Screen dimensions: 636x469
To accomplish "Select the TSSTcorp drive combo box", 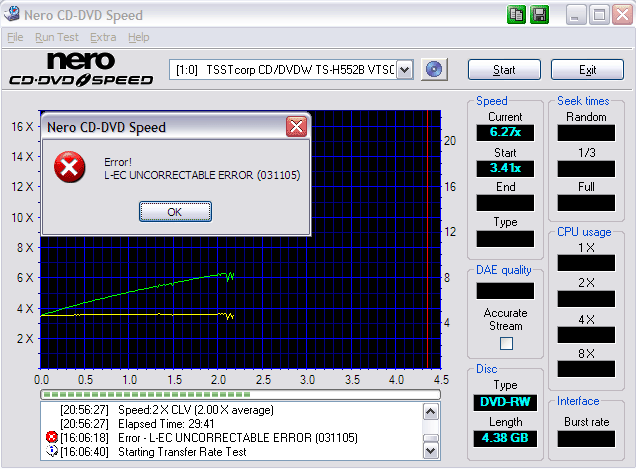I will pos(291,70).
